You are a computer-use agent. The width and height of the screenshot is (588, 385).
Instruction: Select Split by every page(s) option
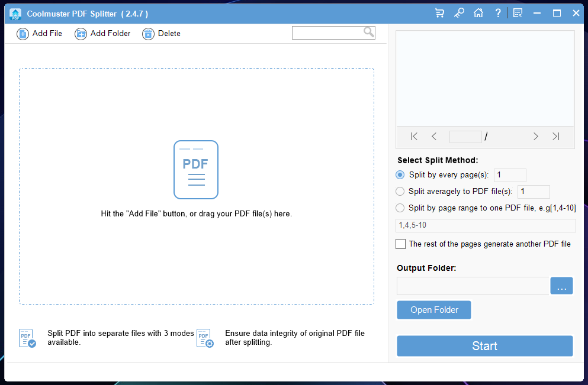click(x=400, y=175)
